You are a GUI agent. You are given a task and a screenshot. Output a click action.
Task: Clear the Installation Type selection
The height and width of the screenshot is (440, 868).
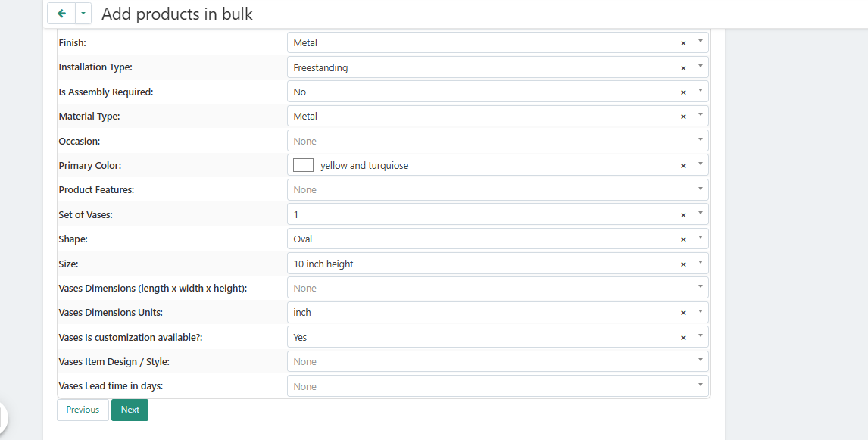click(683, 68)
